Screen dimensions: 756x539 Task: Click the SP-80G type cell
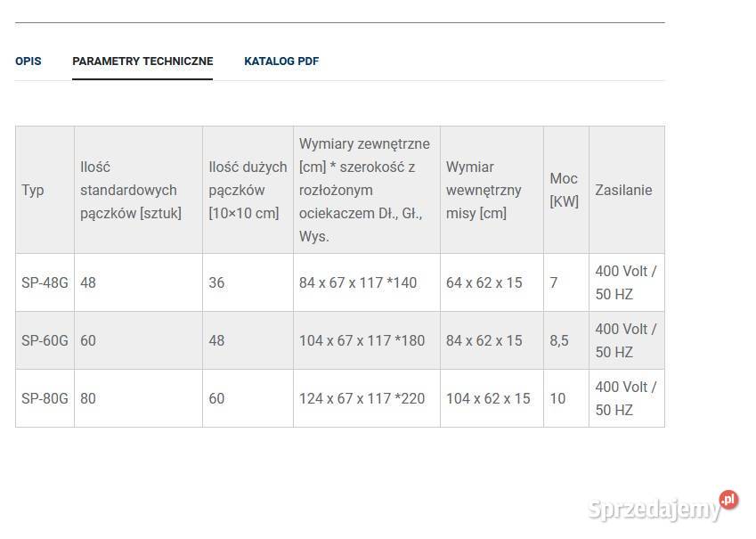coord(45,398)
